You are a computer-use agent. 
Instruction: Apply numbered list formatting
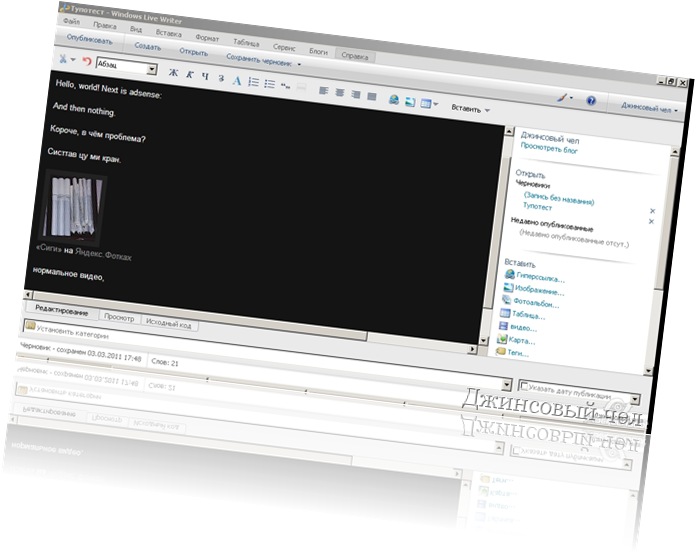[x=253, y=82]
